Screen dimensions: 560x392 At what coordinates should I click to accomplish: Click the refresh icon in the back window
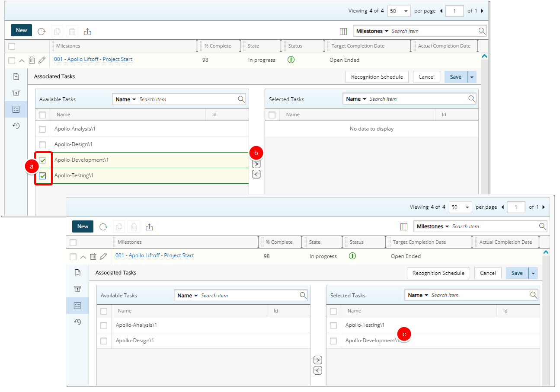(x=42, y=31)
